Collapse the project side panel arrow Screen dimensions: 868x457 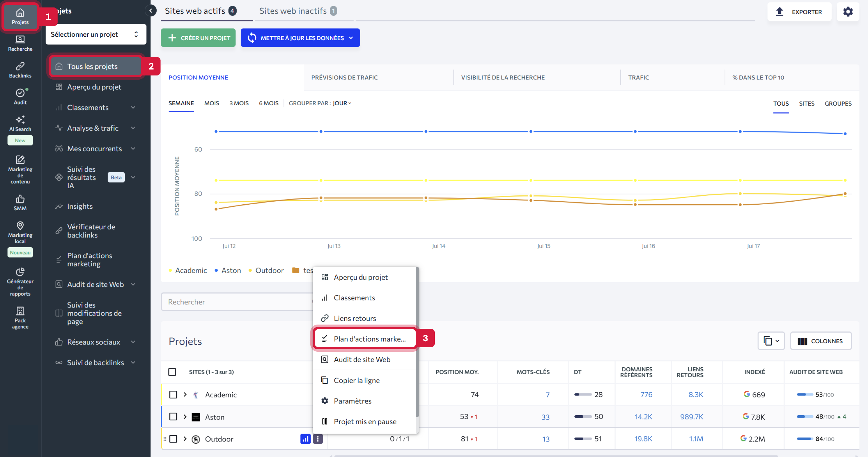[x=151, y=11]
